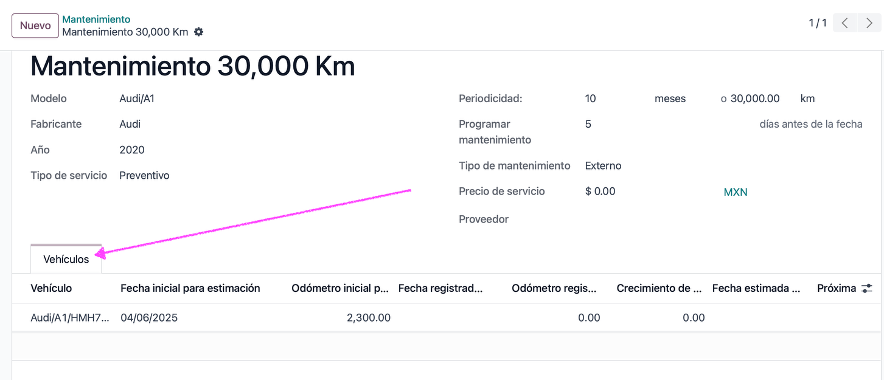Open the Tipo de servicio Preventivo selector

coord(144,175)
